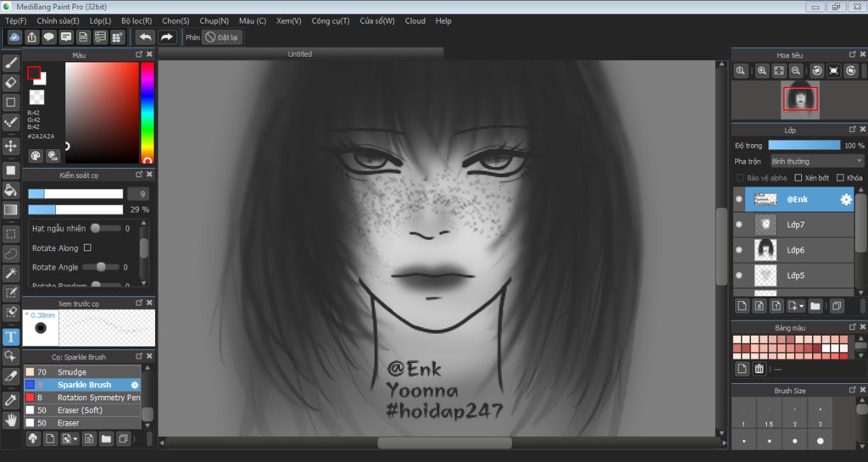This screenshot has width=868, height=462.
Task: Create a new layer folder
Action: (x=815, y=306)
